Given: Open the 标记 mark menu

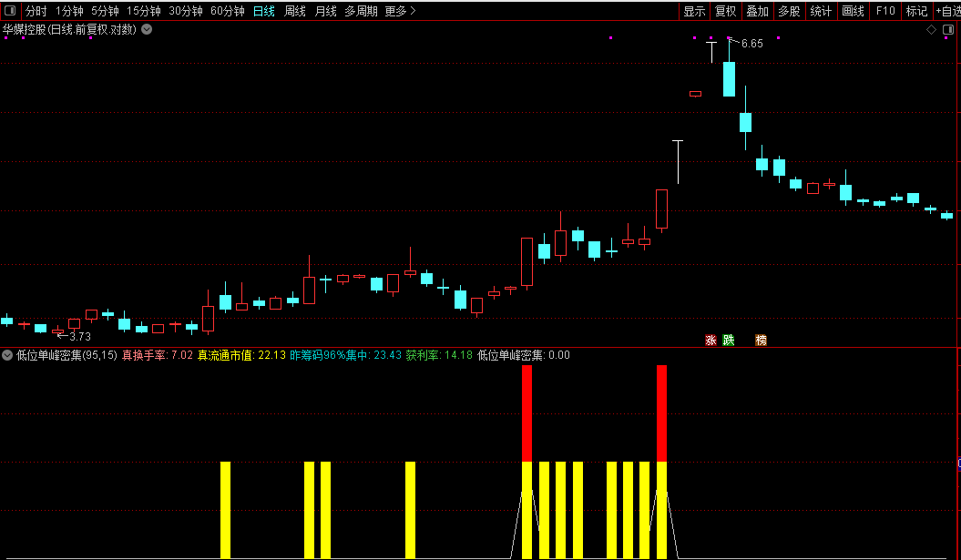Looking at the screenshot, I should point(917,11).
